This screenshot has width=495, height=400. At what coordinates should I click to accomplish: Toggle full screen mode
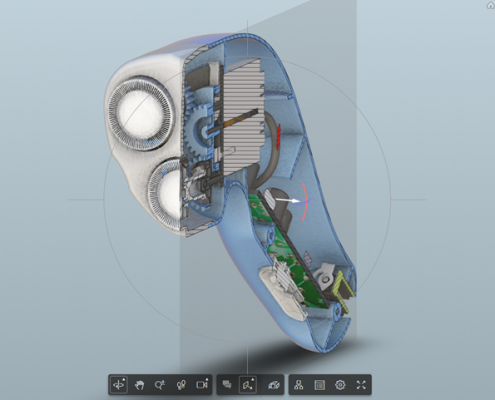(361, 385)
